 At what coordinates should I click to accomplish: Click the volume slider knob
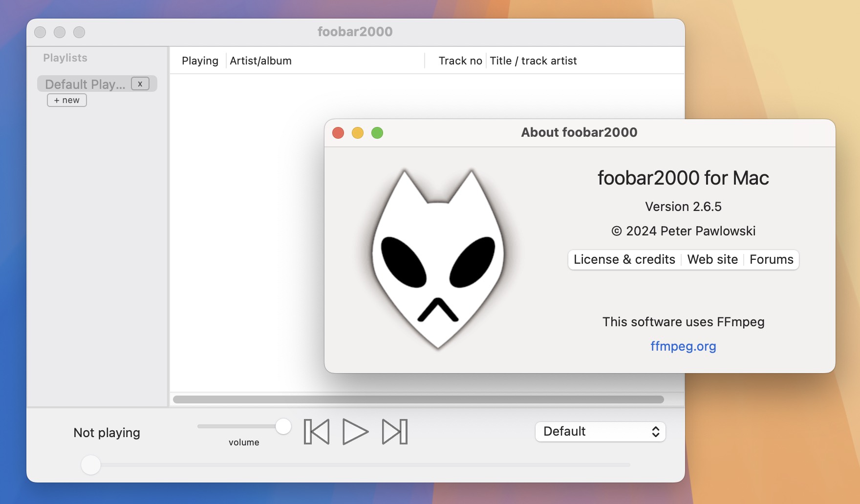[283, 426]
